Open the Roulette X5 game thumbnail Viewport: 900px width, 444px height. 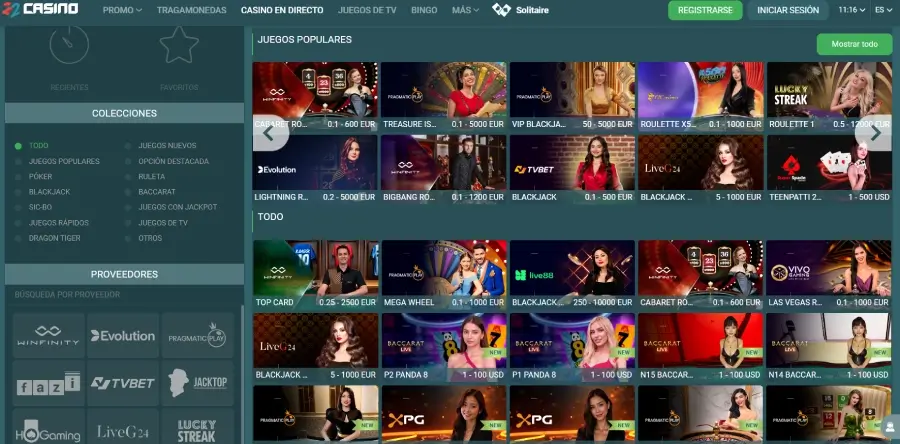tap(701, 90)
